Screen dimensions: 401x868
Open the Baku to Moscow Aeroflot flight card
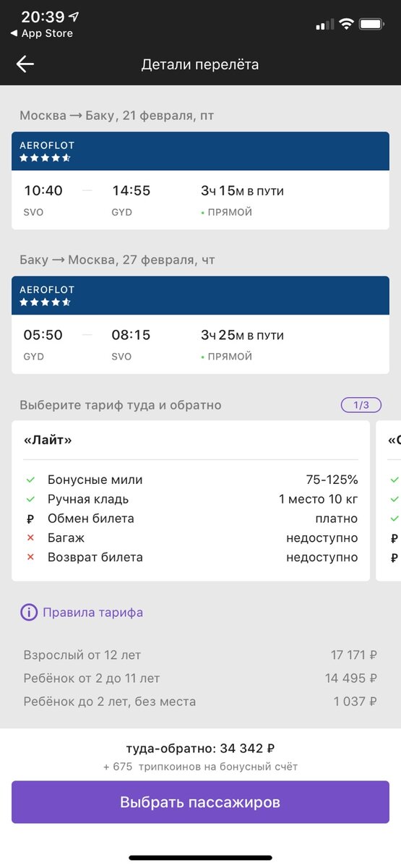point(200,325)
